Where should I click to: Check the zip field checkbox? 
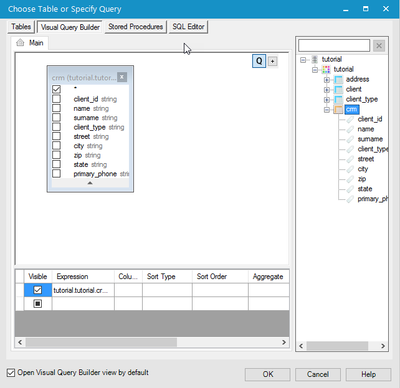click(x=56, y=155)
